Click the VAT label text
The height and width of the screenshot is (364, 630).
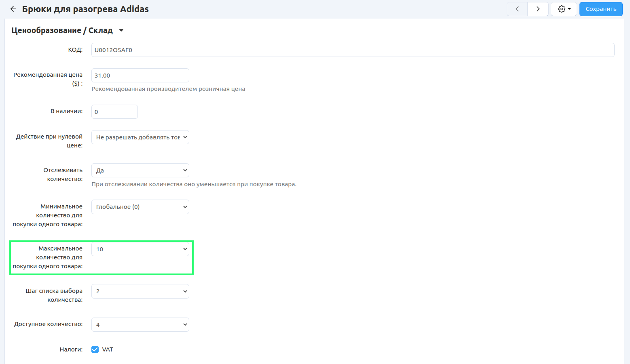coord(108,349)
